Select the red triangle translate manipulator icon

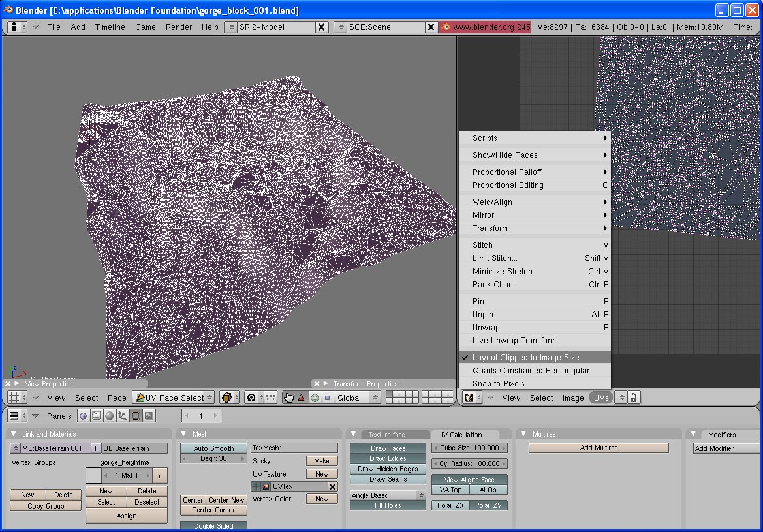pyautogui.click(x=301, y=398)
